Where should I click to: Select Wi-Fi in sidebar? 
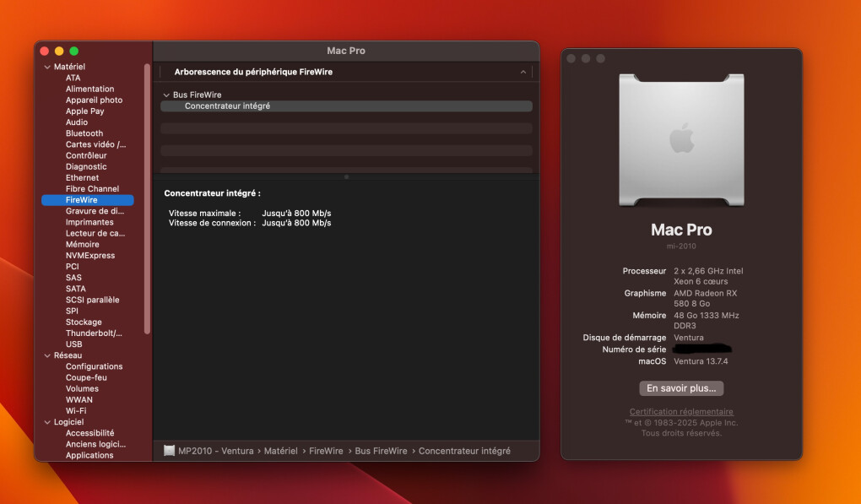tap(76, 410)
